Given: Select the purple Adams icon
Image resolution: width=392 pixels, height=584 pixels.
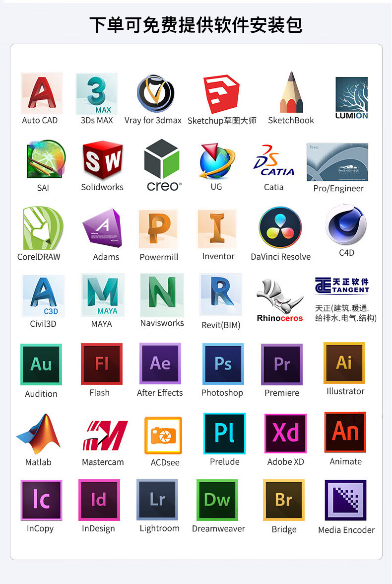Looking at the screenshot, I should [102, 227].
